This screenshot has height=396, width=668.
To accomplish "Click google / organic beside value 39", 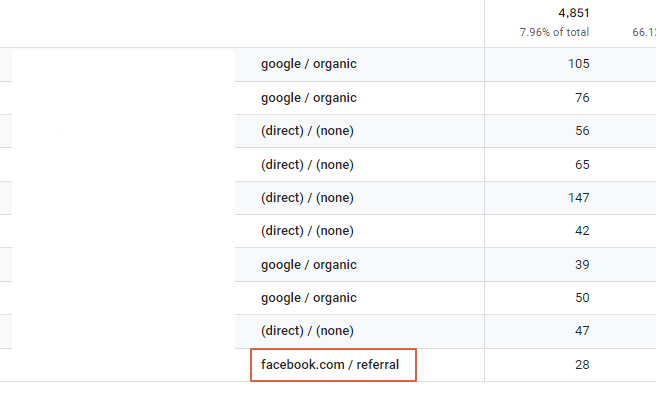I will pyautogui.click(x=308, y=265).
